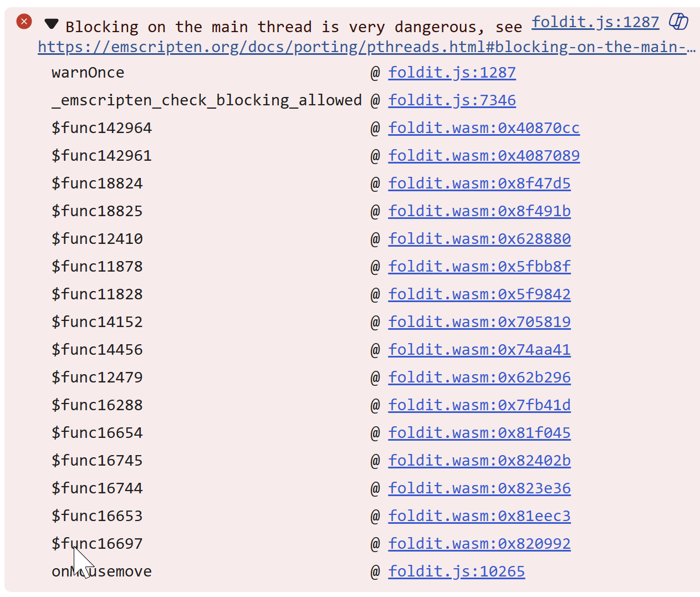Open the foldit.wasm:0x8f491b link
The width and height of the screenshot is (700, 597).
pos(479,211)
